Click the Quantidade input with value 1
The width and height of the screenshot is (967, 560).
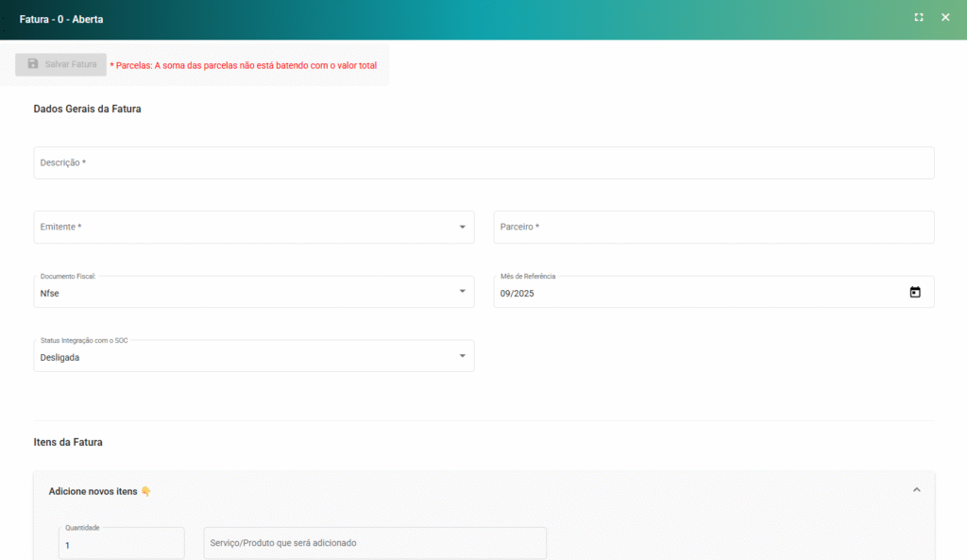pos(121,546)
